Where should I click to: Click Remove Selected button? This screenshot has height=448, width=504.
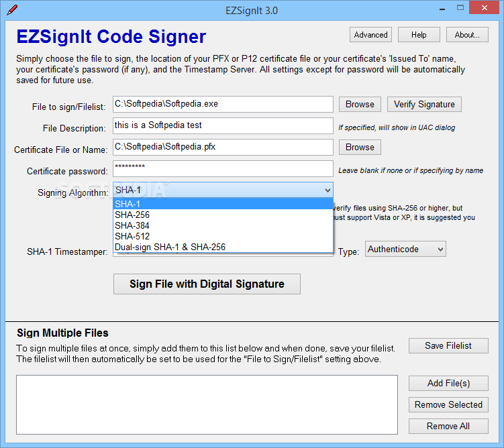[x=448, y=404]
